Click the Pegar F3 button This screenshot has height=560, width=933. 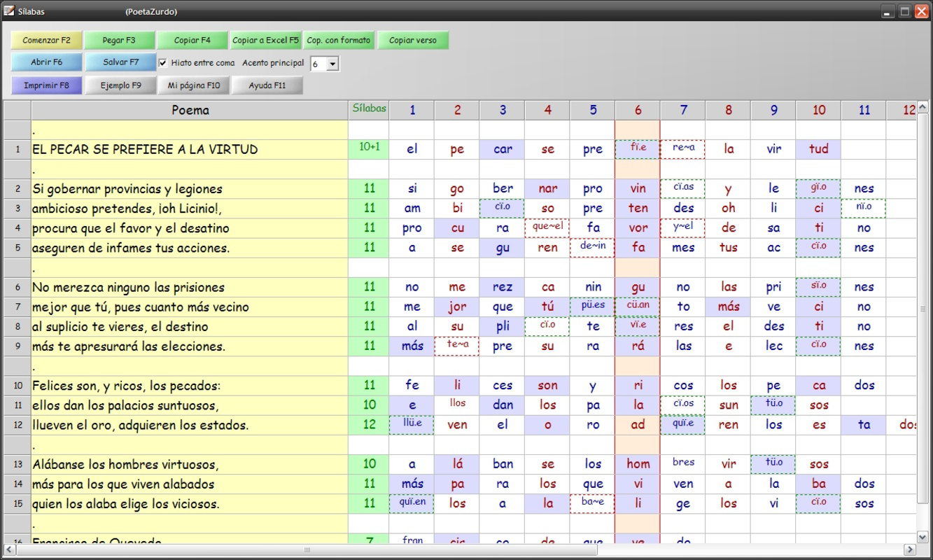119,40
